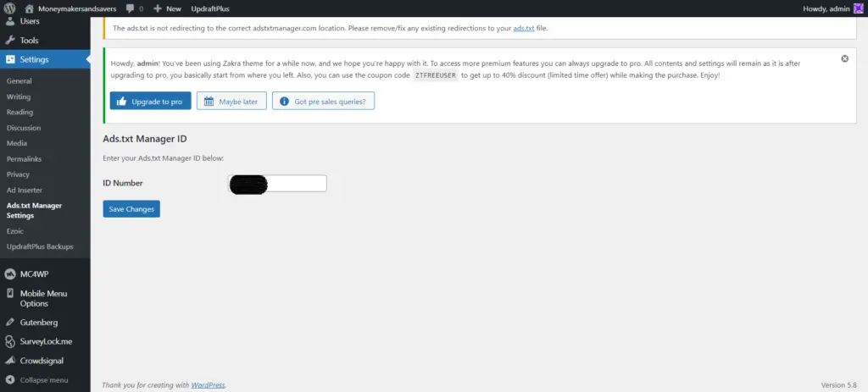Go to Discussion settings
868x392 pixels.
click(x=24, y=128)
